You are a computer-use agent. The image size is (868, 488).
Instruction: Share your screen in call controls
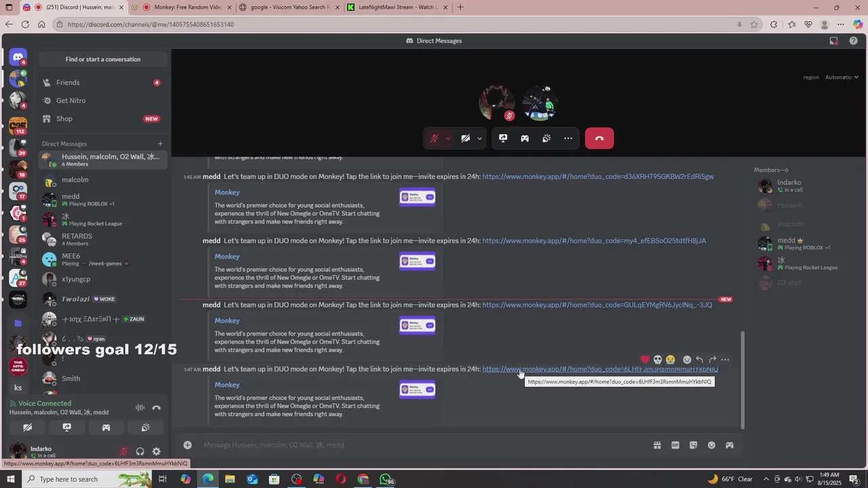pos(503,138)
